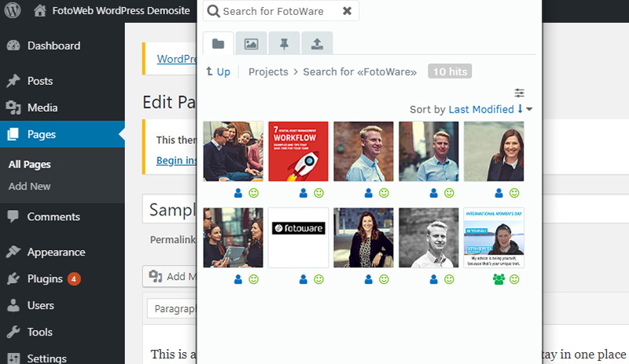Click green group icon under Women's Day image
Image resolution: width=629 pixels, height=364 pixels.
tap(498, 279)
